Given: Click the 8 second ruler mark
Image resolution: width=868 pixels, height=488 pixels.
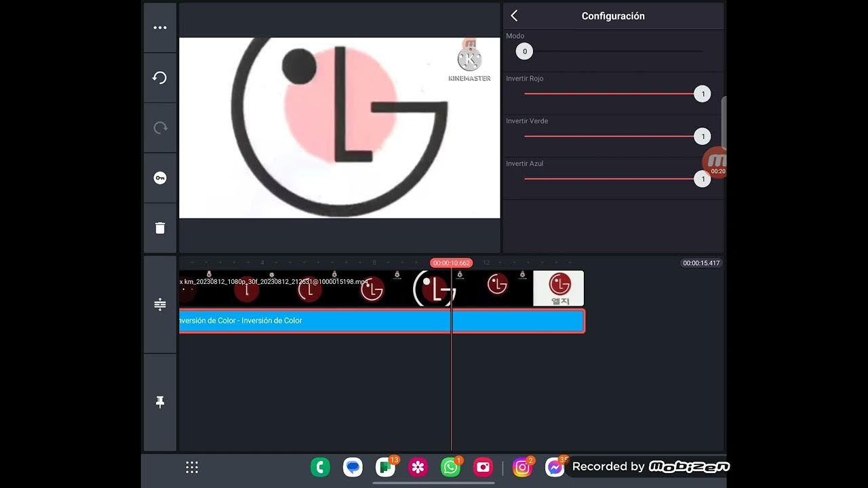Looking at the screenshot, I should click(x=374, y=263).
